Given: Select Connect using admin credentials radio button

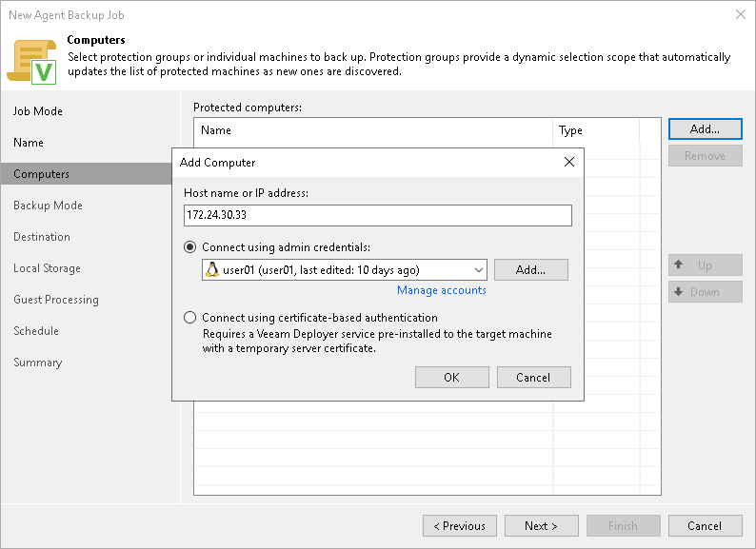Looking at the screenshot, I should pos(190,247).
